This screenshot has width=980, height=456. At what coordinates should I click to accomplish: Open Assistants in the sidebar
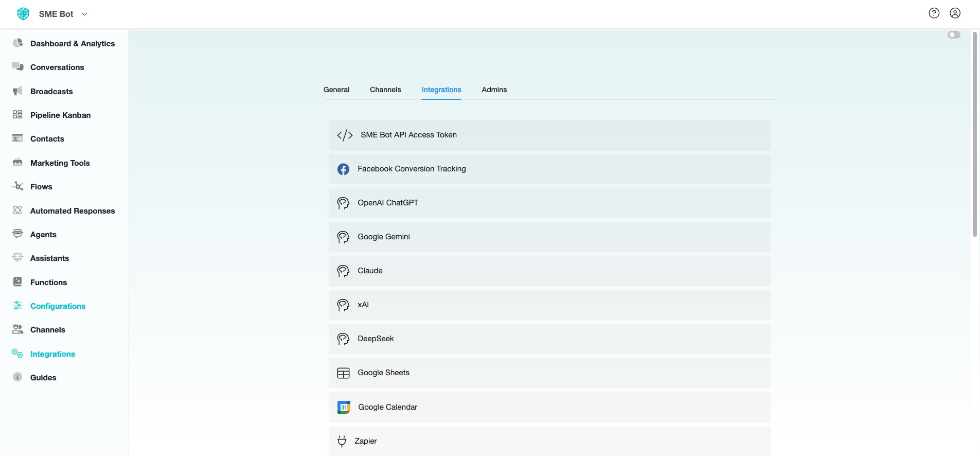point(49,258)
